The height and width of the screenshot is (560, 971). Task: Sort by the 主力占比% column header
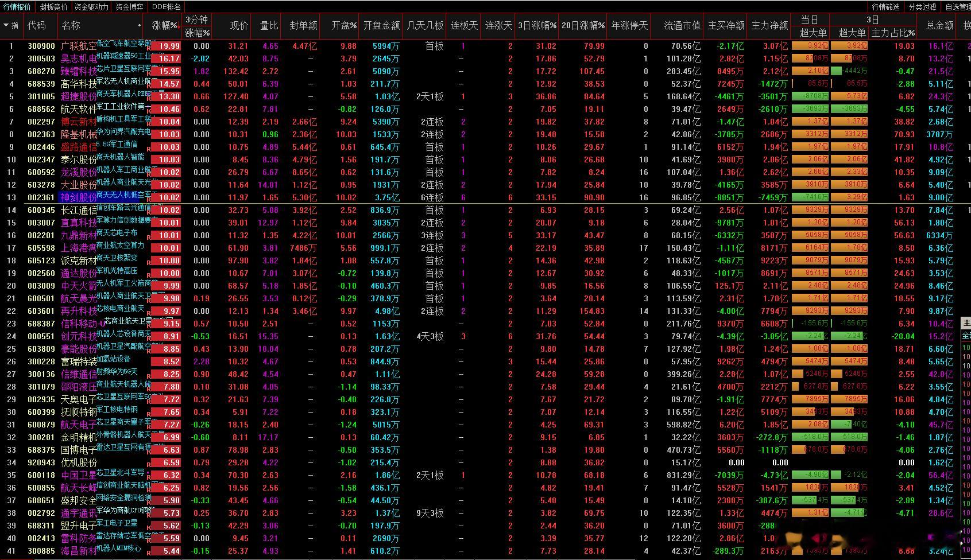tap(893, 33)
